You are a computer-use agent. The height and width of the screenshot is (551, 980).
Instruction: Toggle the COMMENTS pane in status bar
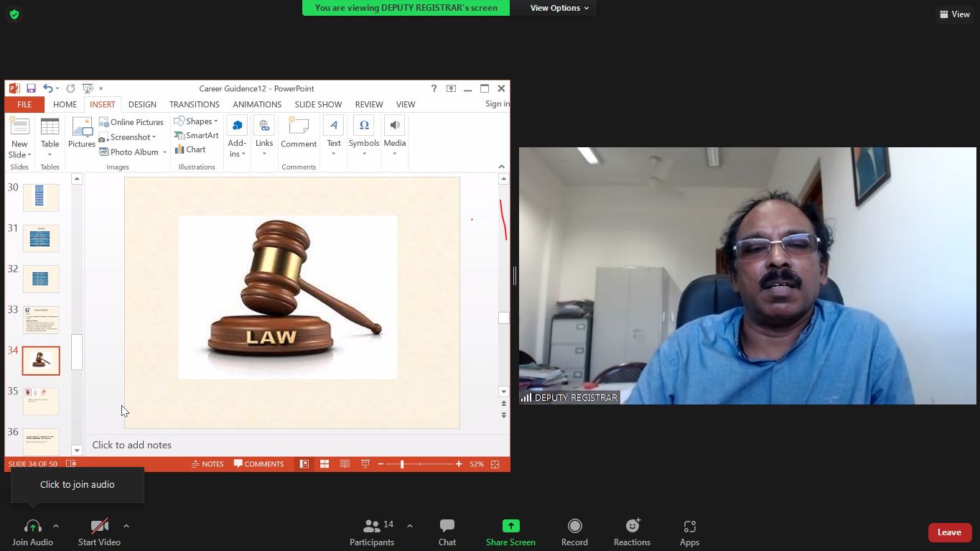click(x=258, y=464)
